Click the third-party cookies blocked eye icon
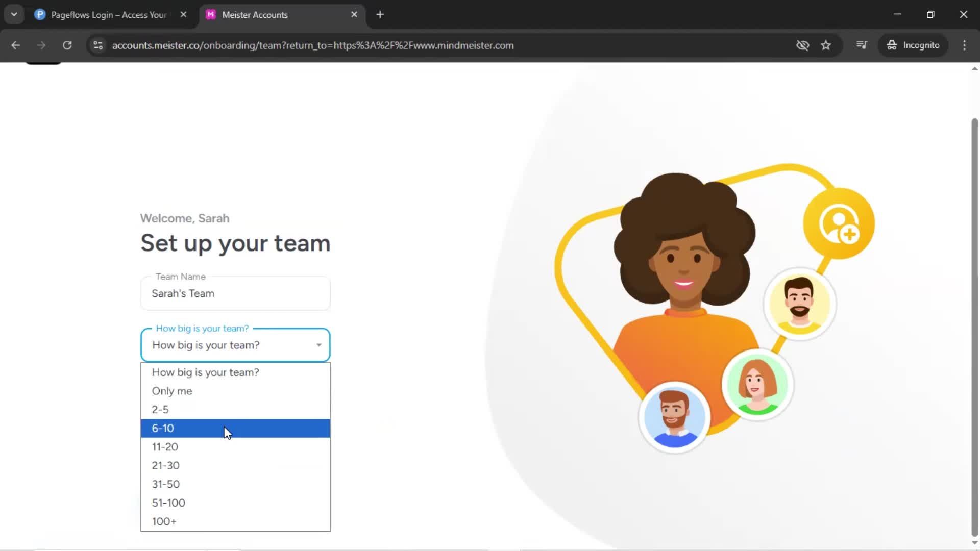Viewport: 980px width, 551px height. tap(802, 45)
